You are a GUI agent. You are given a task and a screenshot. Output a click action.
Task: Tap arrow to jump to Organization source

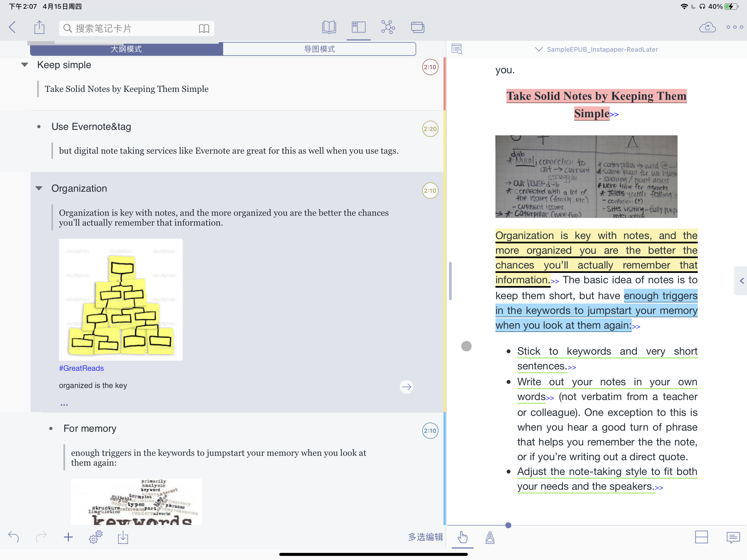[x=406, y=387]
